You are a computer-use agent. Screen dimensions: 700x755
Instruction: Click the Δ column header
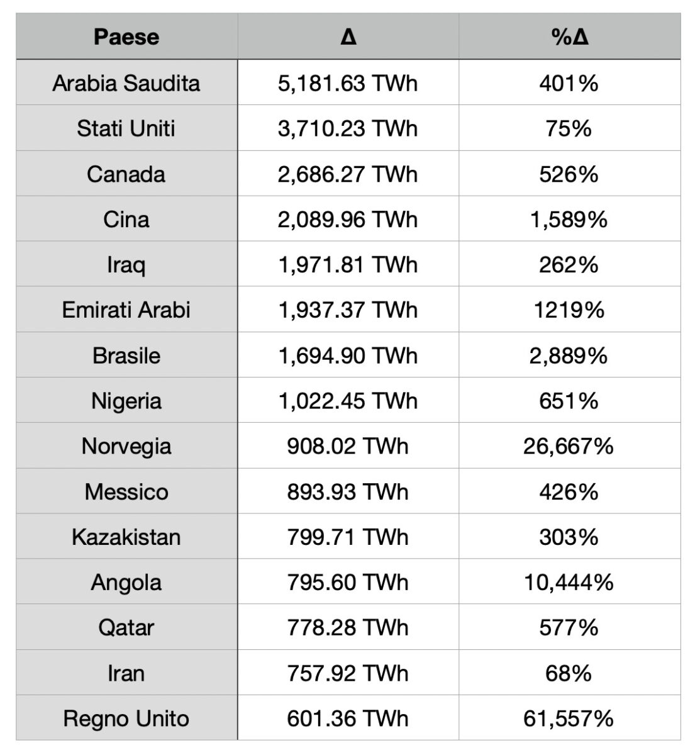(x=348, y=36)
